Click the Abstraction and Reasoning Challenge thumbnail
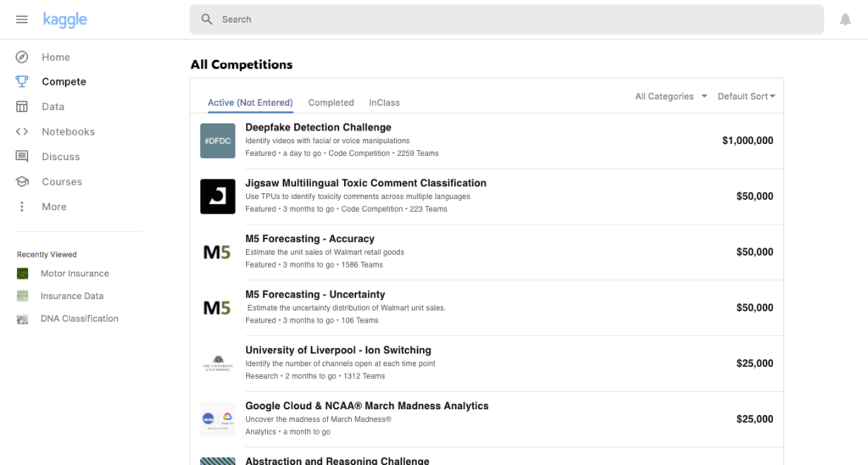 [218, 461]
